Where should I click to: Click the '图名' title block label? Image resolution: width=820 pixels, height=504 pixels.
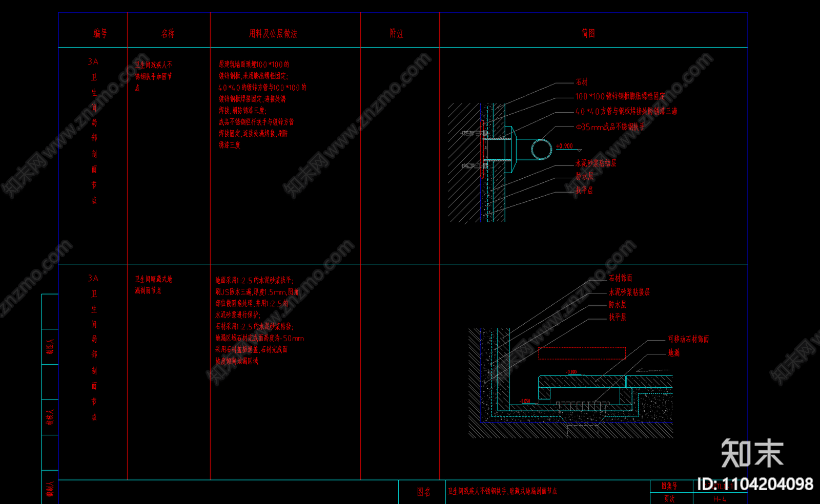(424, 492)
